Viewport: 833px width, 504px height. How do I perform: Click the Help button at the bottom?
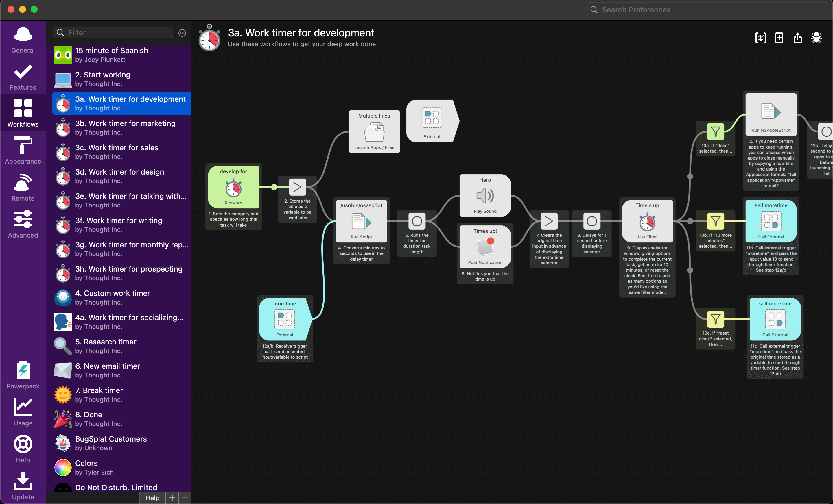click(152, 498)
